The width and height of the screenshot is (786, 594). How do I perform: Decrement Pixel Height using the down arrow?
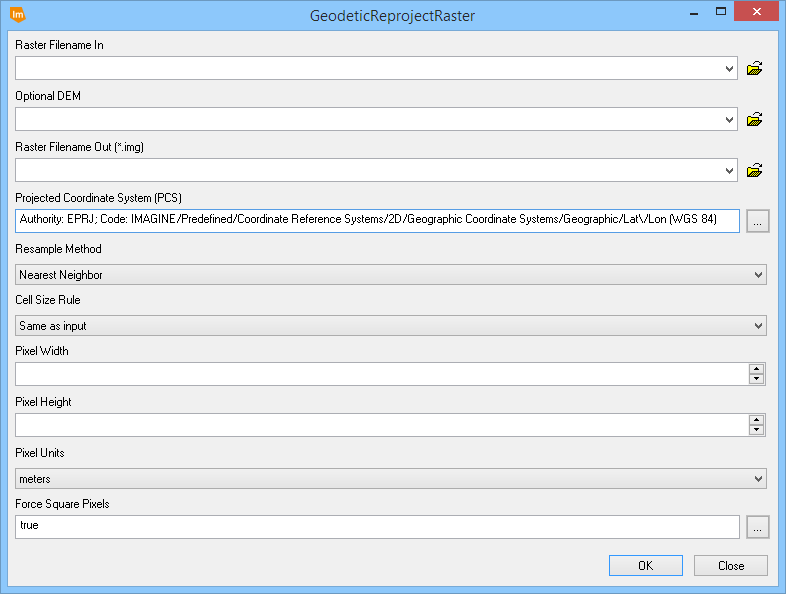click(x=757, y=431)
